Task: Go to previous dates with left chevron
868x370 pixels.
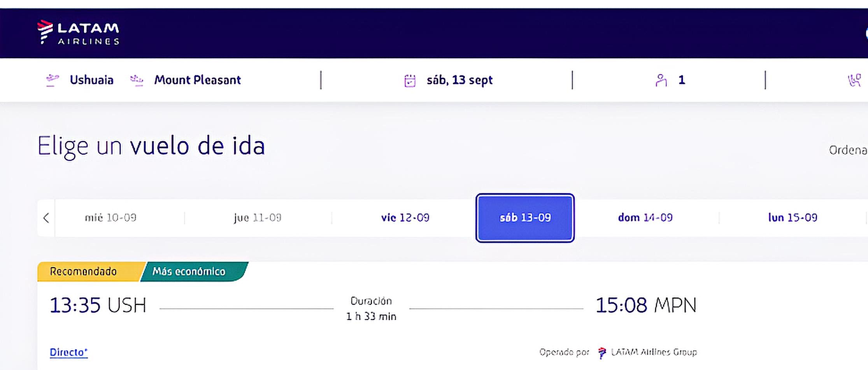Action: point(46,218)
